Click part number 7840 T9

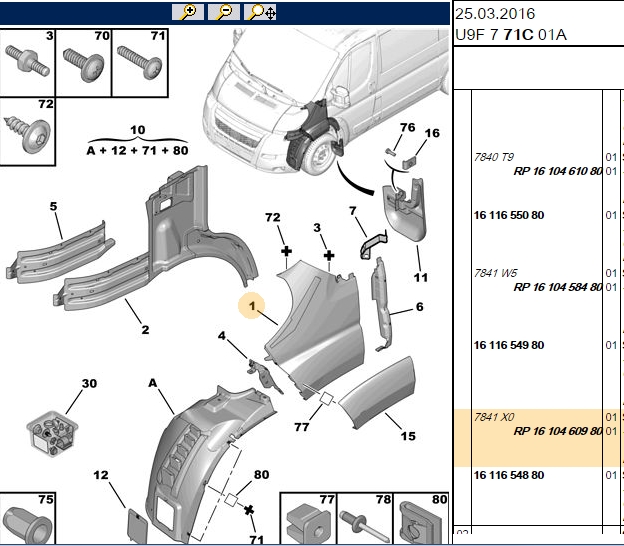coord(494,157)
